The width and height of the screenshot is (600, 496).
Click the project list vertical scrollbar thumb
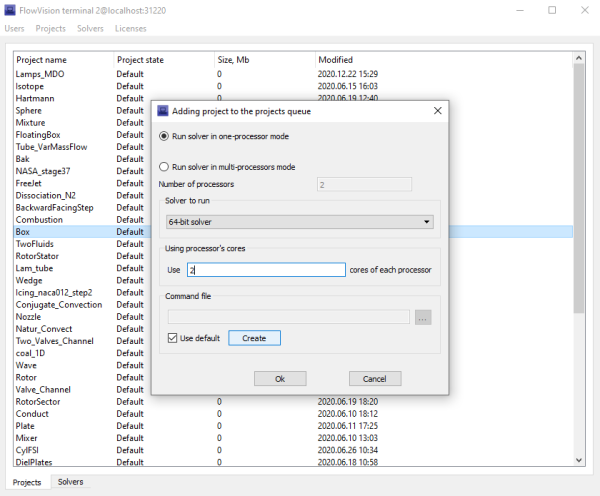click(x=579, y=188)
